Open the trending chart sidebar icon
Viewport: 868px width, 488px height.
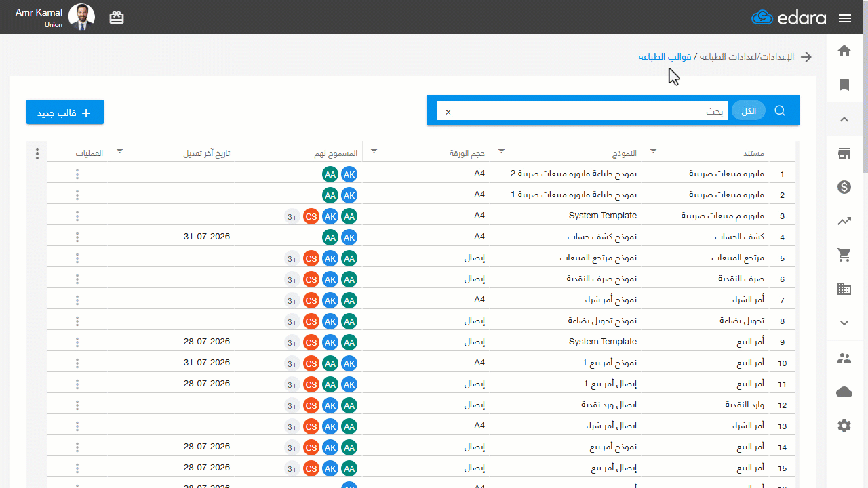844,221
